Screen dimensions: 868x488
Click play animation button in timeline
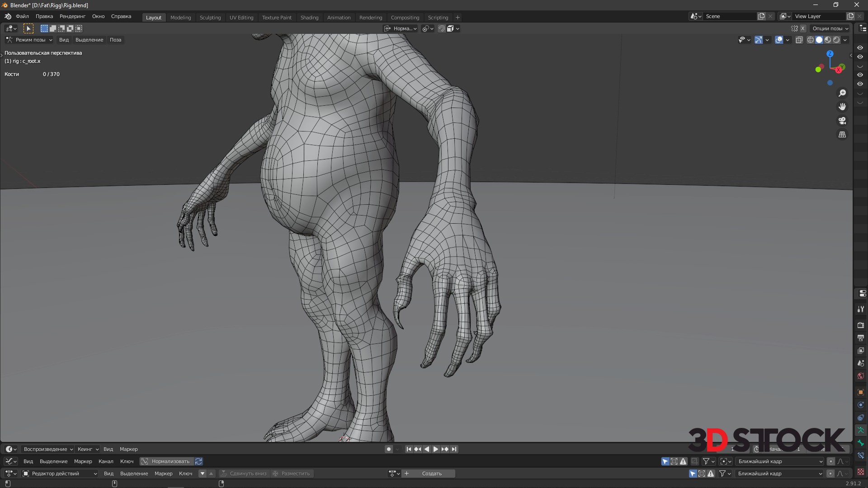436,449
